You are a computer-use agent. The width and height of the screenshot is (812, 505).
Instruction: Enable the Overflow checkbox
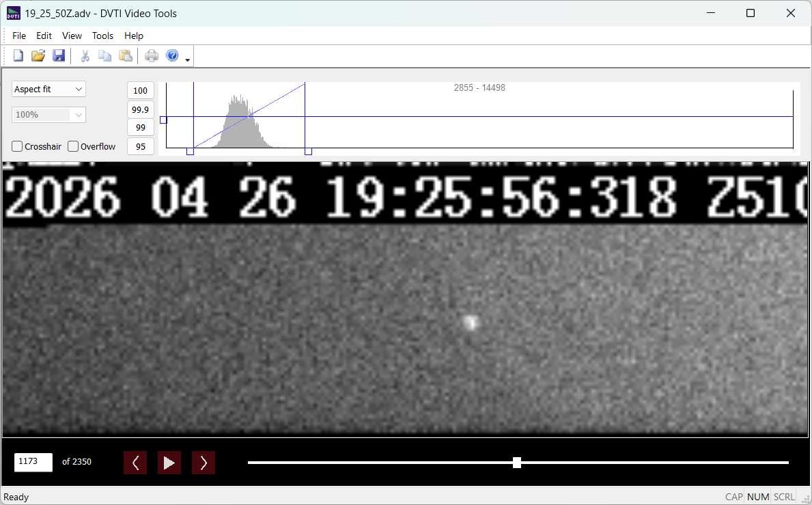(x=73, y=146)
